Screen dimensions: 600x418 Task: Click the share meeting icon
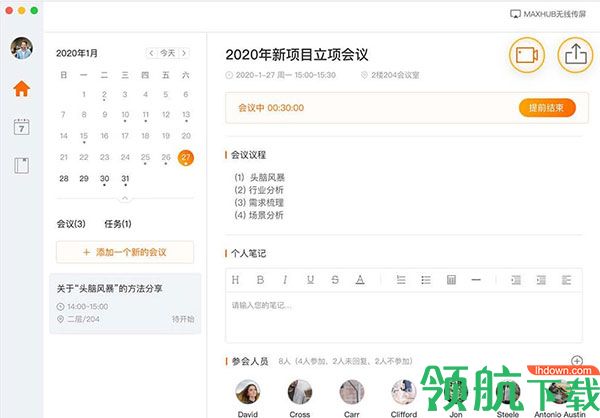[x=576, y=55]
